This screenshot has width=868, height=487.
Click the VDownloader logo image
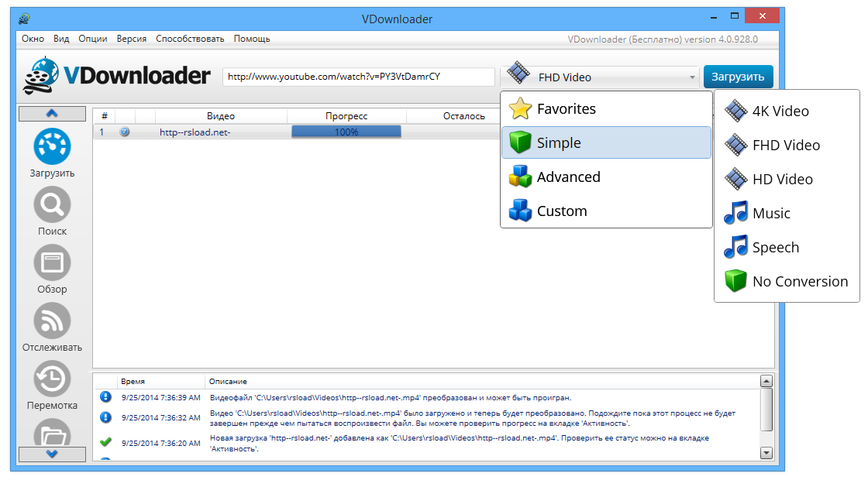tap(117, 76)
